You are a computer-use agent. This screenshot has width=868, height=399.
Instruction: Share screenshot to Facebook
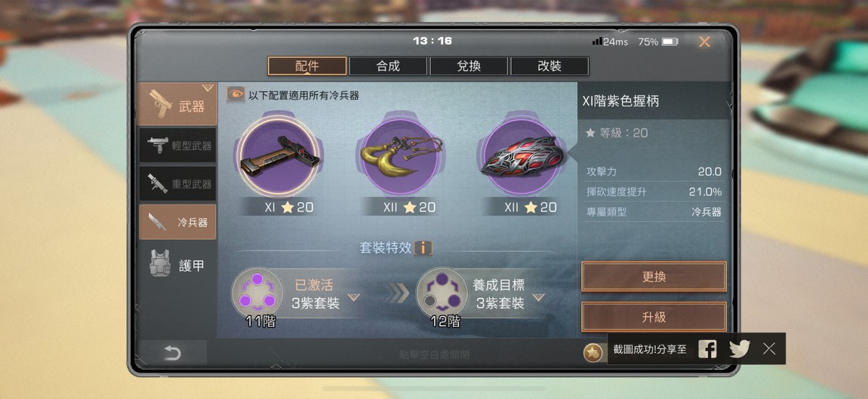tap(707, 348)
